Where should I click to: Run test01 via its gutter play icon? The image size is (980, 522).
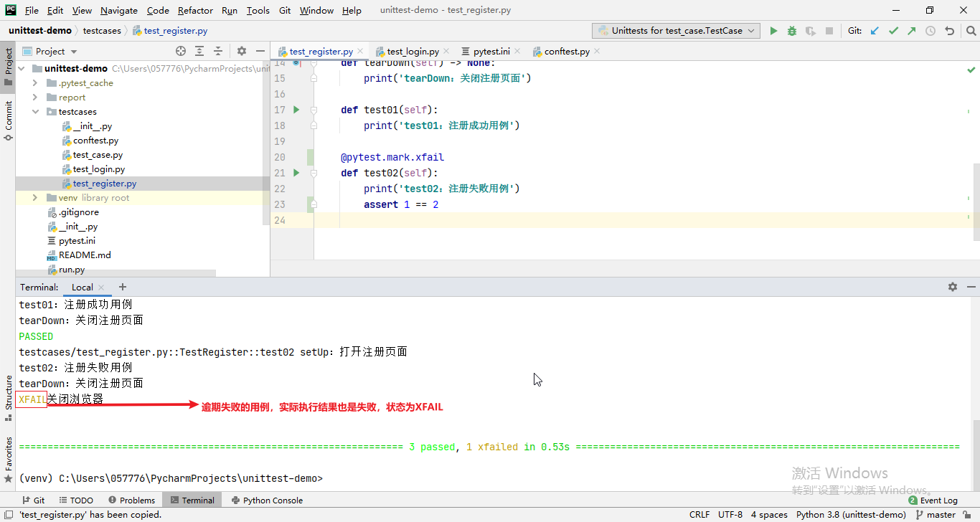tap(295, 110)
